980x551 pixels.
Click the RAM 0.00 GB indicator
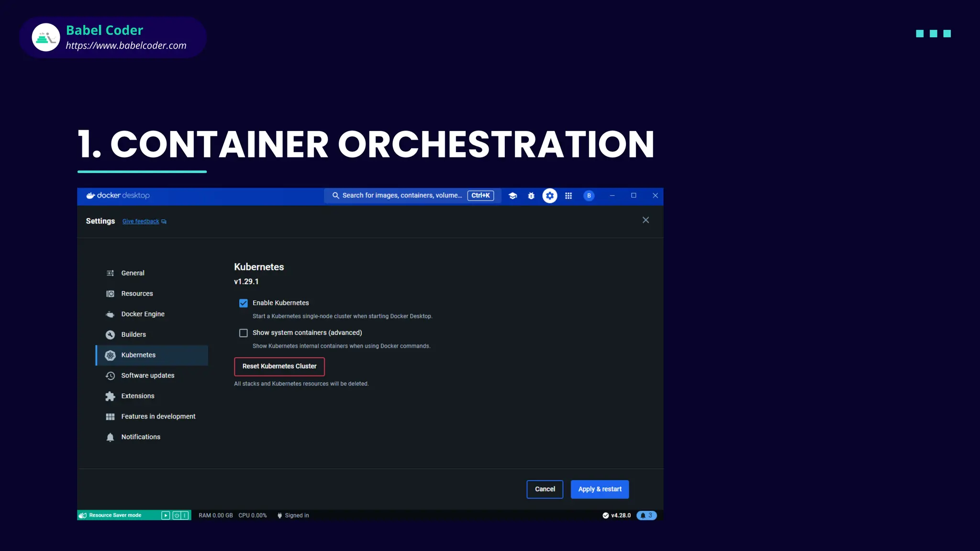[x=216, y=516]
